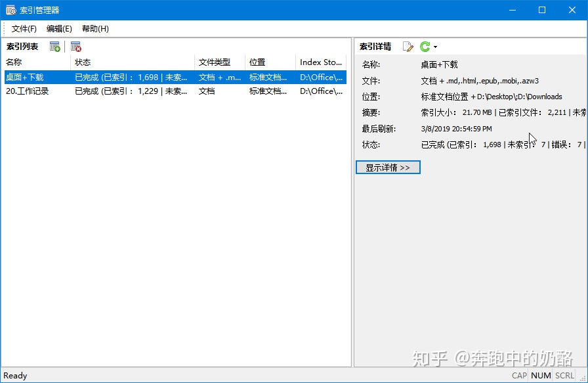
Task: Maximize the 索引管理器 window
Action: click(542, 10)
